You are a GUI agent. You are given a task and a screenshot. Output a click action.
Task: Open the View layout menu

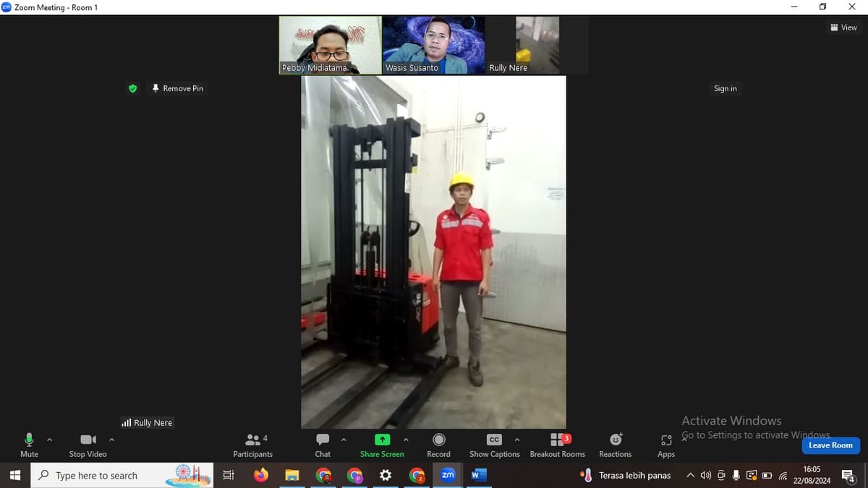(x=844, y=27)
